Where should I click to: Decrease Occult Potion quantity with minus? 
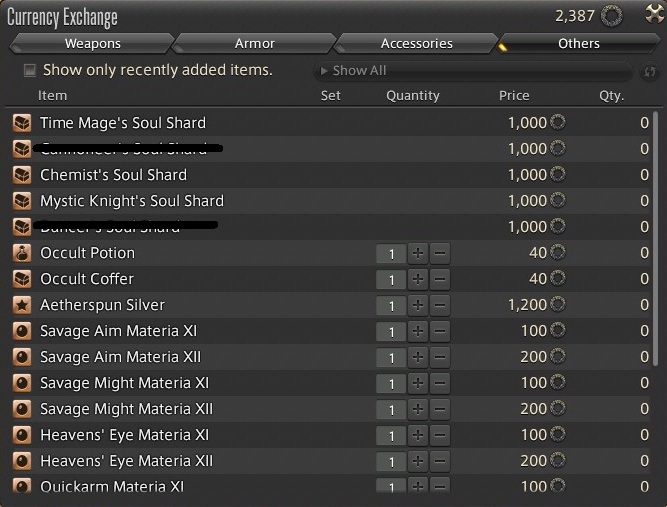pyautogui.click(x=440, y=254)
